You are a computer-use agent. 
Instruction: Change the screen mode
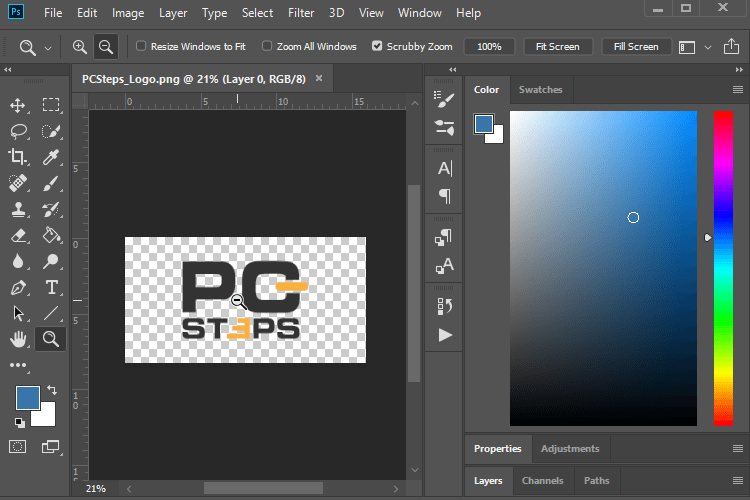[50, 447]
